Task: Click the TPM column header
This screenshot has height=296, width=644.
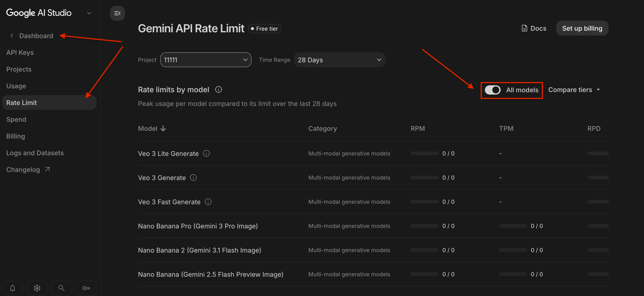Action: click(506, 129)
